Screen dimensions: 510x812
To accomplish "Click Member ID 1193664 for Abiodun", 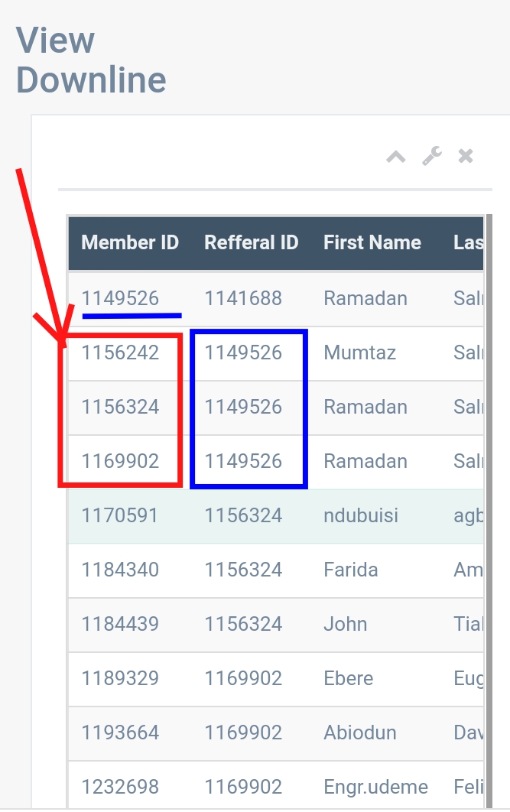I will point(121,732).
